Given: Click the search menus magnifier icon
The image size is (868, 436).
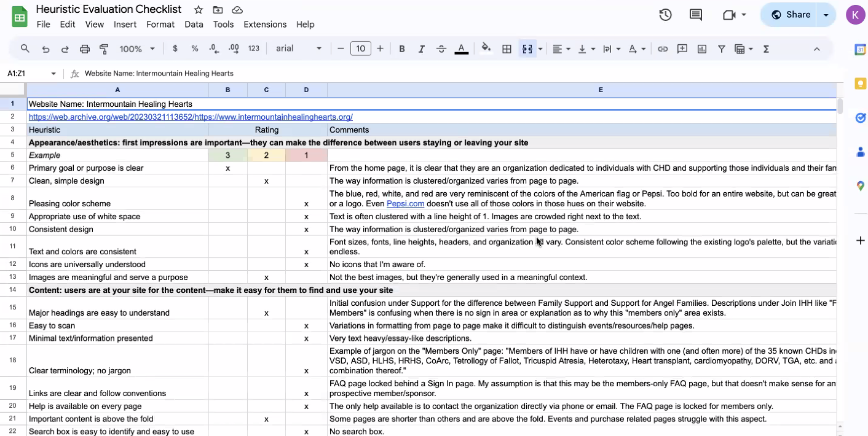Looking at the screenshot, I should 25,49.
